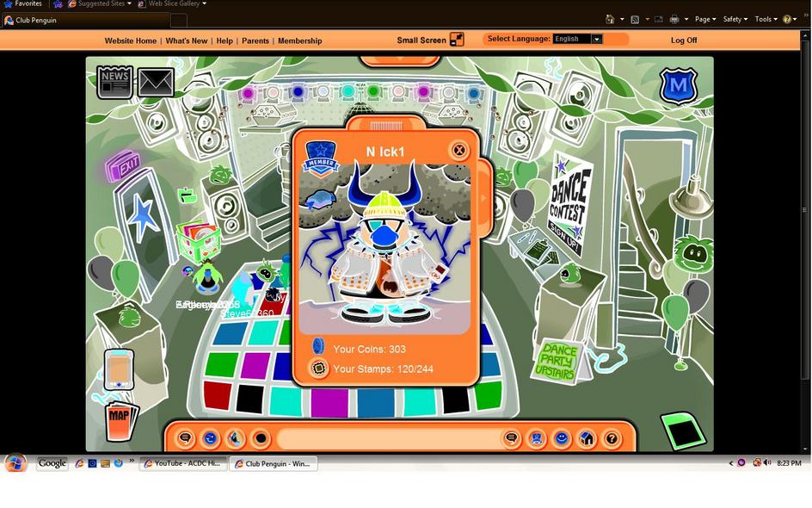Click the Log Off link
The width and height of the screenshot is (812, 508).
tap(684, 40)
